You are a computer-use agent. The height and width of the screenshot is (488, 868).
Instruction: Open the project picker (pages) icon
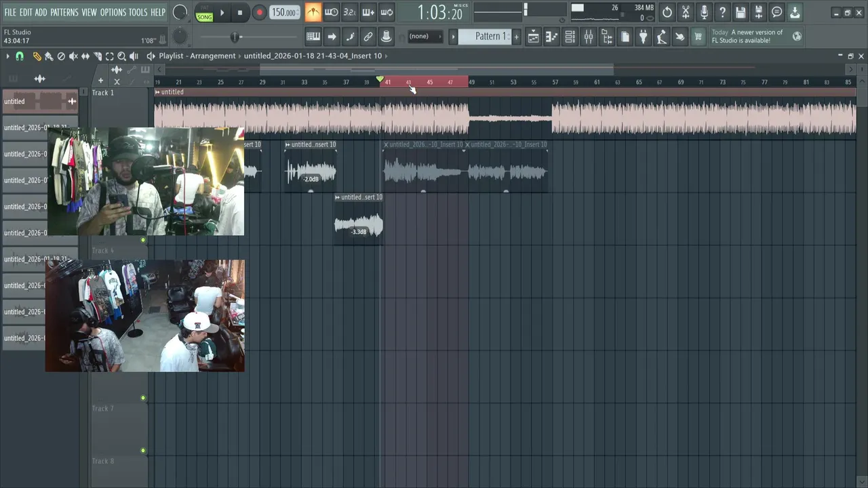coord(625,37)
